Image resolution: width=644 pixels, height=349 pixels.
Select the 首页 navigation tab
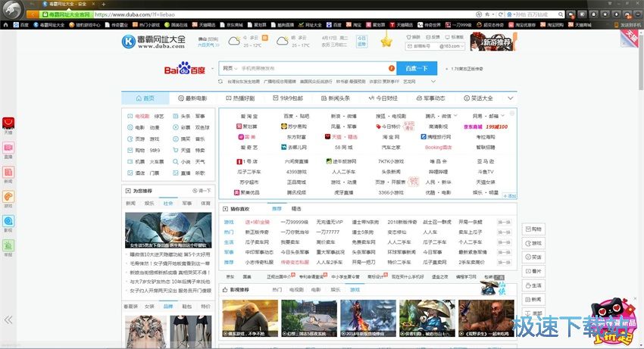point(145,98)
